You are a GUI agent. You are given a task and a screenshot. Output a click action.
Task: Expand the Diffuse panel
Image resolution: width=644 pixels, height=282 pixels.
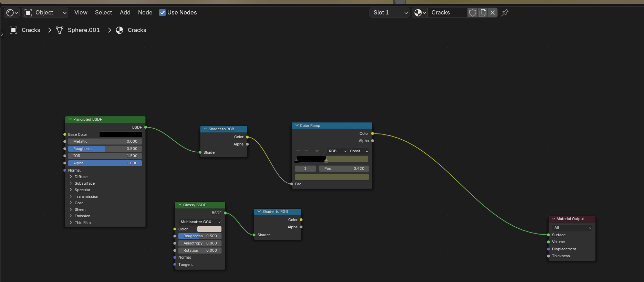tap(71, 177)
